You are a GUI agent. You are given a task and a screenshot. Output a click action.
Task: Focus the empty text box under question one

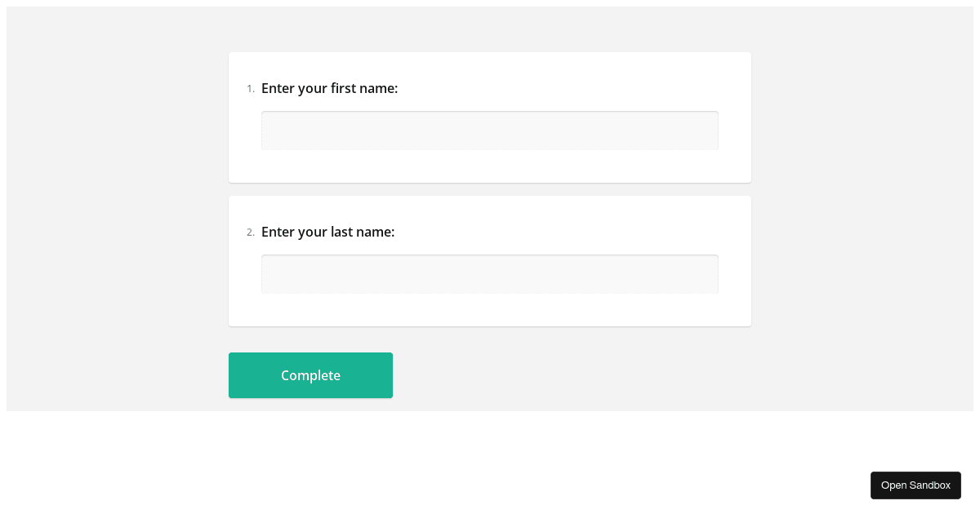(x=490, y=131)
